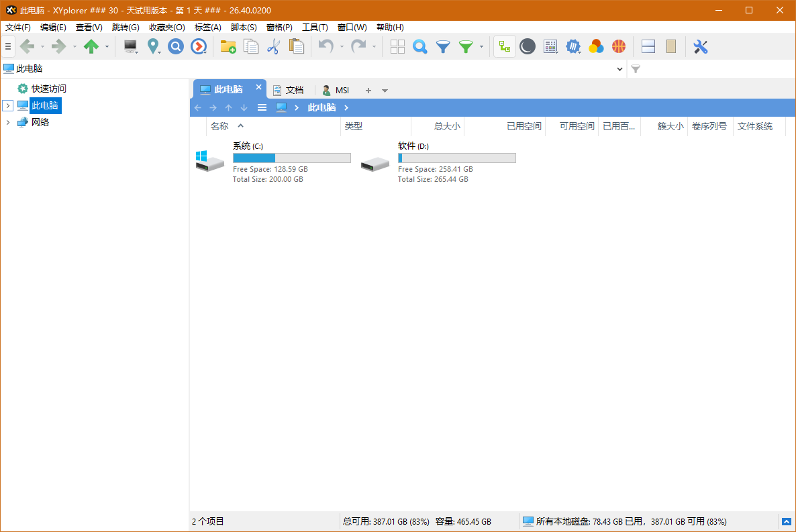Image resolution: width=796 pixels, height=532 pixels.
Task: Select 网络 in the folder tree
Action: 40,122
